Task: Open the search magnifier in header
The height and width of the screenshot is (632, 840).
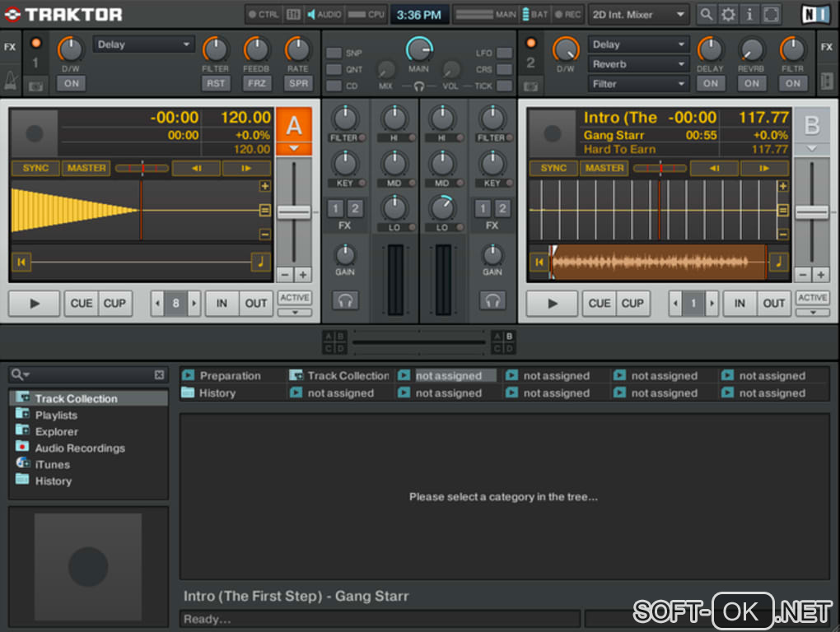Action: point(707,15)
